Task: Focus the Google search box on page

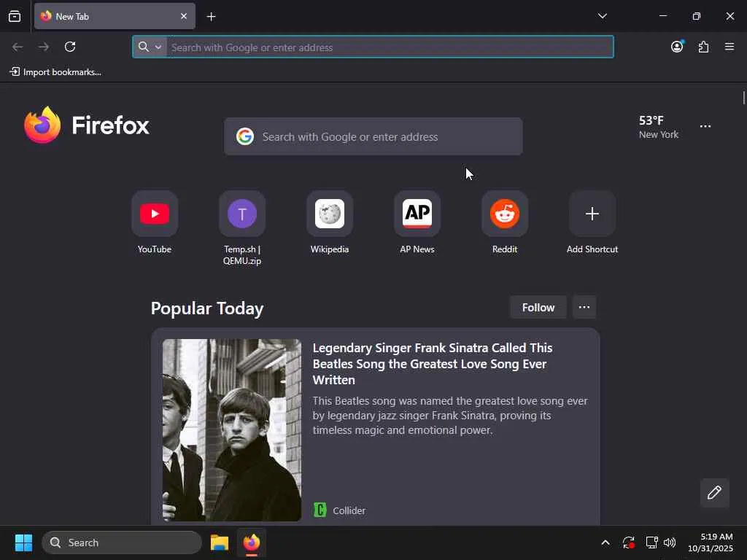Action: [x=373, y=136]
